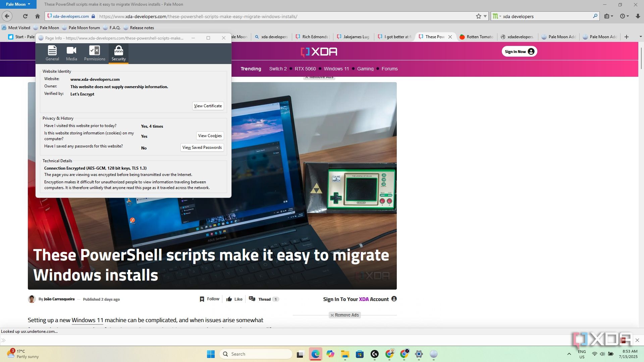The image size is (644, 362).
Task: Open Microsoft Edge from taskbar
Action: 315,354
